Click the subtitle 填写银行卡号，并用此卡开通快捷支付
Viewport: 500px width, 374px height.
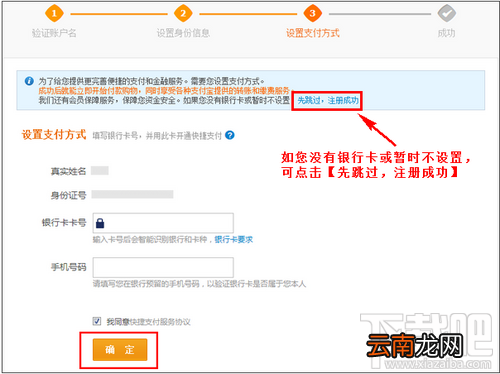pyautogui.click(x=157, y=136)
